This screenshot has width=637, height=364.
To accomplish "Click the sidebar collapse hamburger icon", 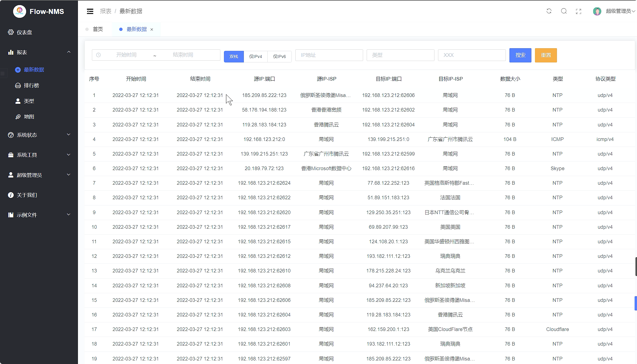I will click(90, 11).
